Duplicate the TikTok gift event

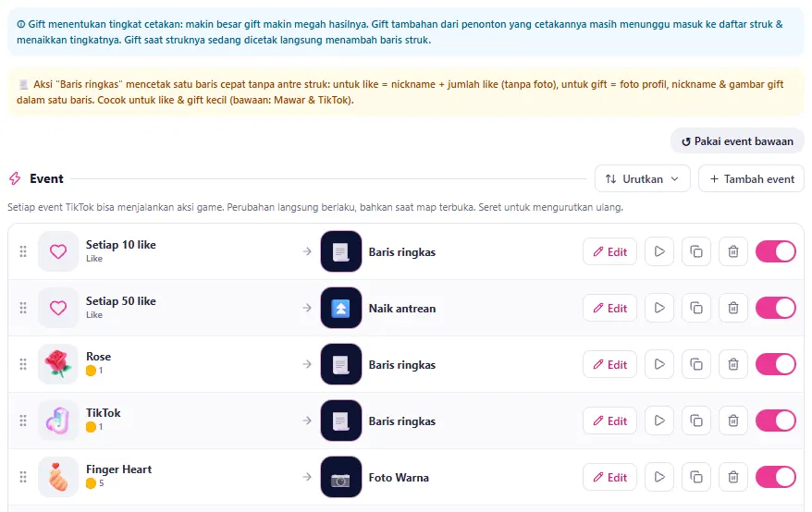point(696,421)
